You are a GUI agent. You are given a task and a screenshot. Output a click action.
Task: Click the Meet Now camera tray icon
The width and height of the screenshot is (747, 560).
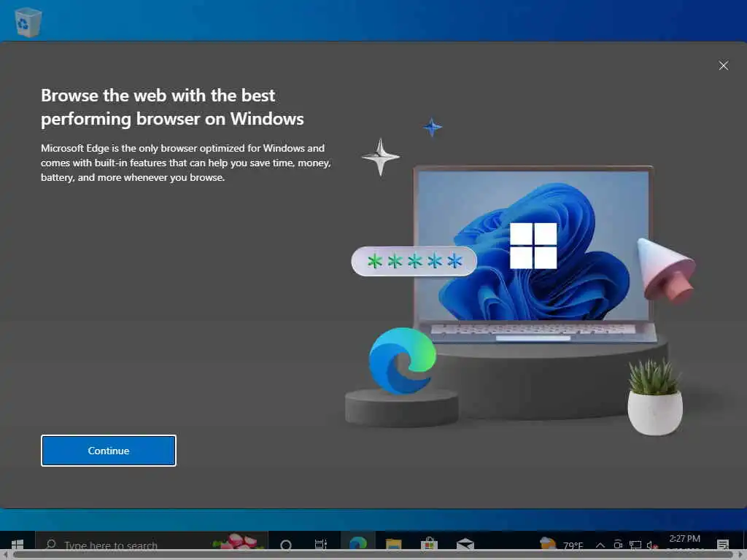tap(618, 544)
